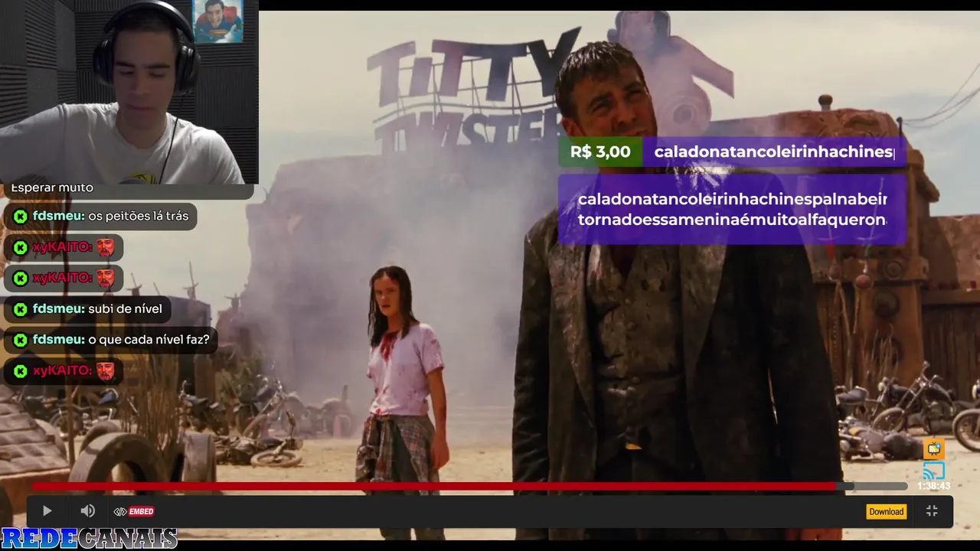Mute the video with the speaker icon
Viewport: 980px width, 551px height.
tap(88, 511)
